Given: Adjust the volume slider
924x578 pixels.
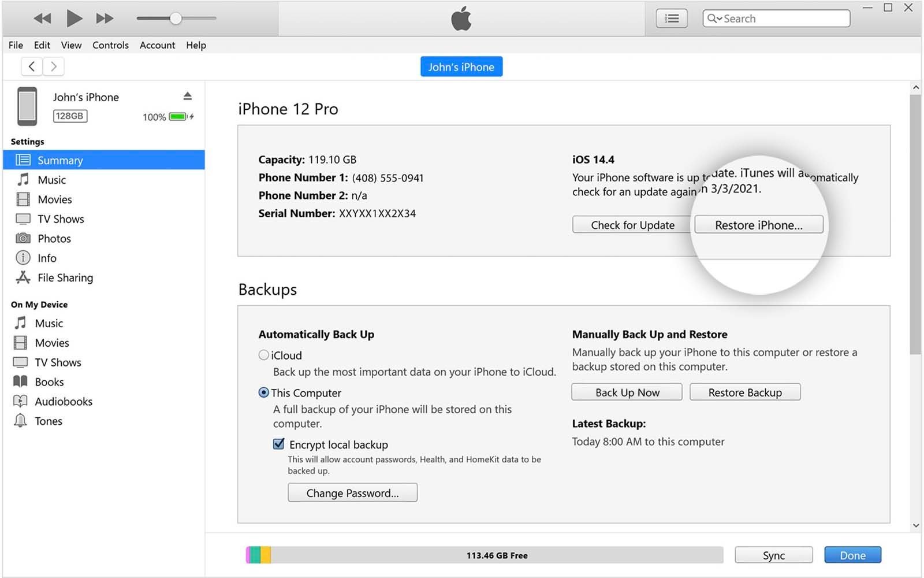Looking at the screenshot, I should click(175, 18).
